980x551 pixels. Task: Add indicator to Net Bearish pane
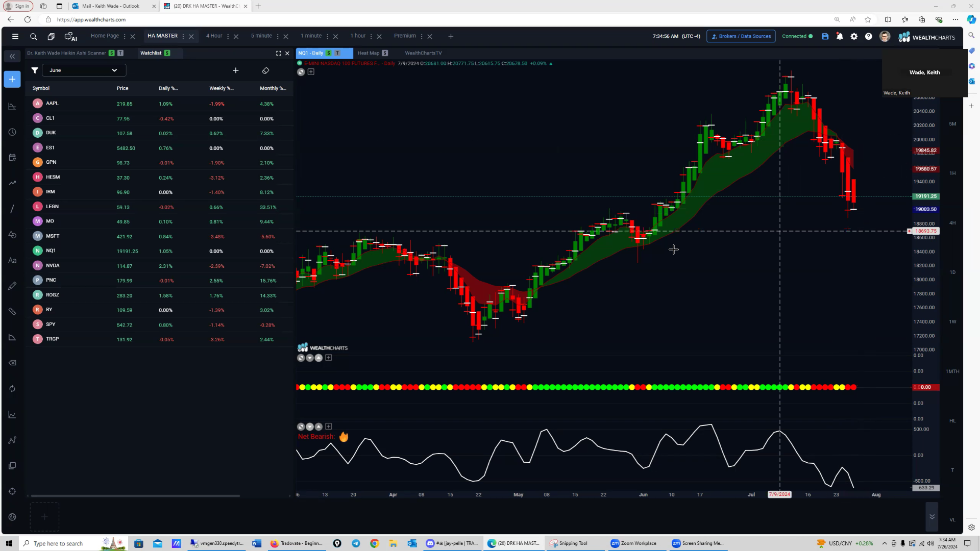point(329,427)
